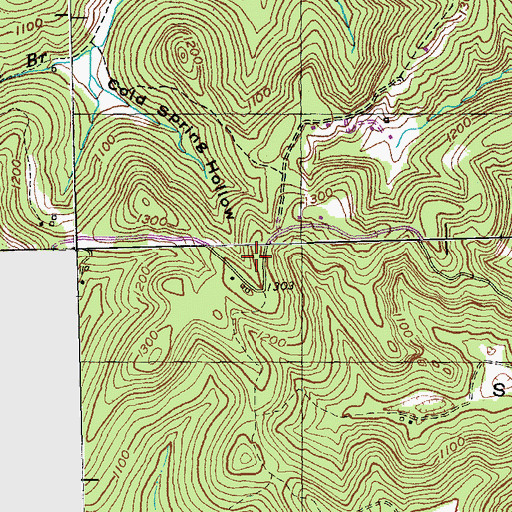The width and height of the screenshot is (512, 512).
Task: Click the red crosshair marker at map center
Action: click(x=256, y=256)
